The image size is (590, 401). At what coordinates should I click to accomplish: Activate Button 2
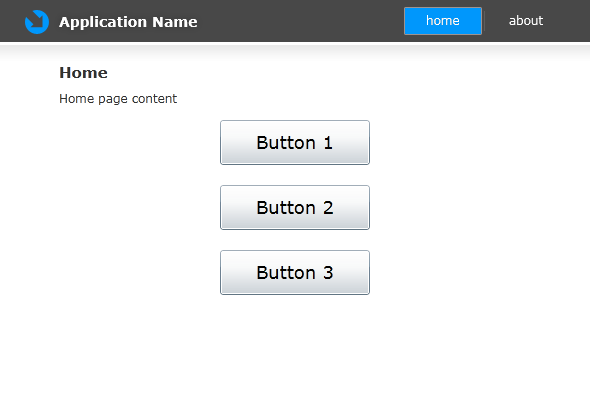point(295,208)
